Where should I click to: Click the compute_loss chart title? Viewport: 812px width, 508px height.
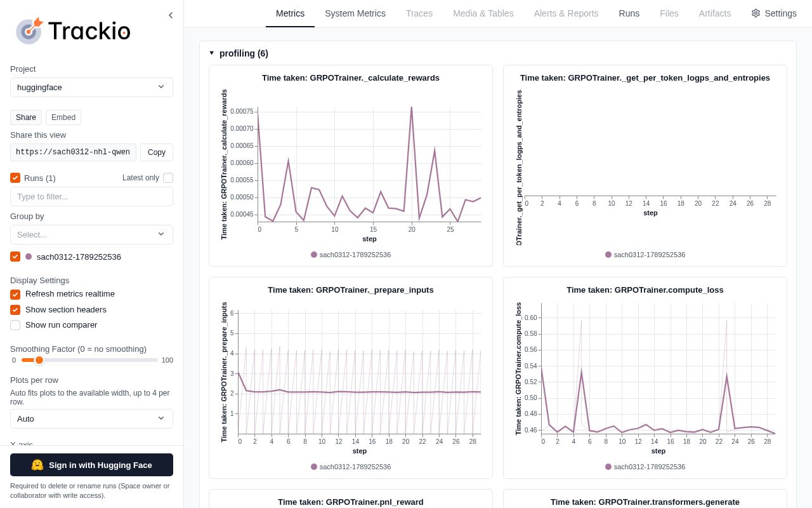[645, 290]
